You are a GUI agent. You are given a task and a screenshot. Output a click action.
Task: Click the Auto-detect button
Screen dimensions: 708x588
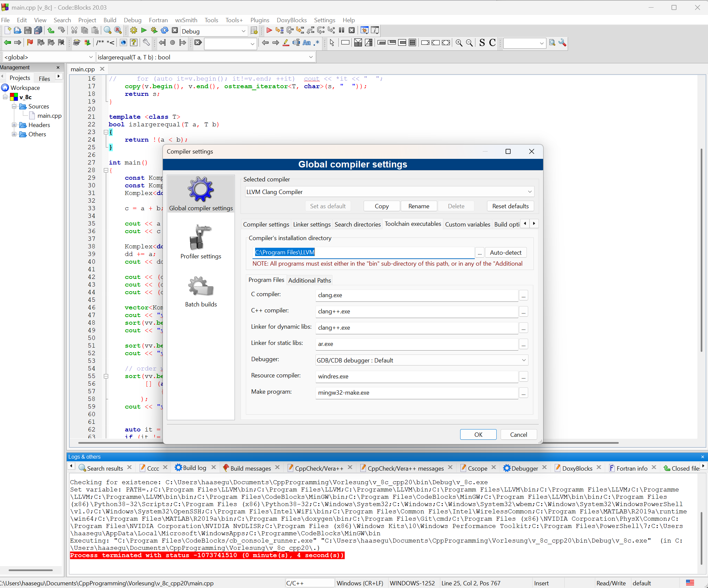pos(505,252)
